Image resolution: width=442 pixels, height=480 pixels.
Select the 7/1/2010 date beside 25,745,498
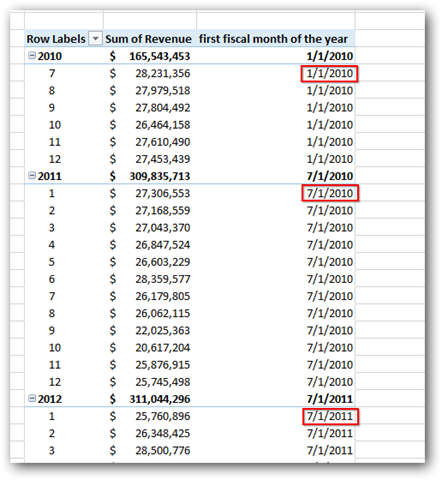pos(330,382)
